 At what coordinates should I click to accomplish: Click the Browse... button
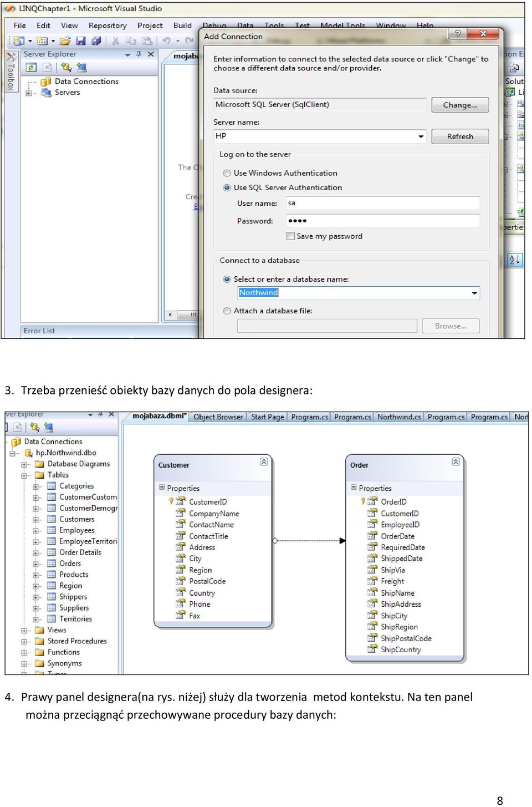(451, 326)
